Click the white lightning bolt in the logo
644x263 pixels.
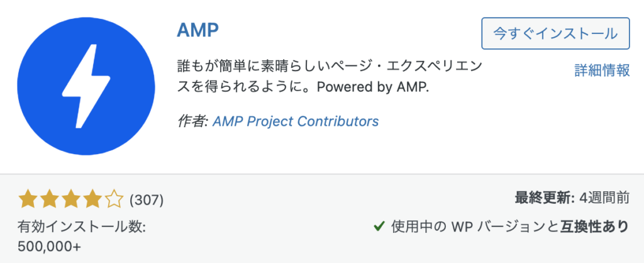pyautogui.click(x=86, y=86)
